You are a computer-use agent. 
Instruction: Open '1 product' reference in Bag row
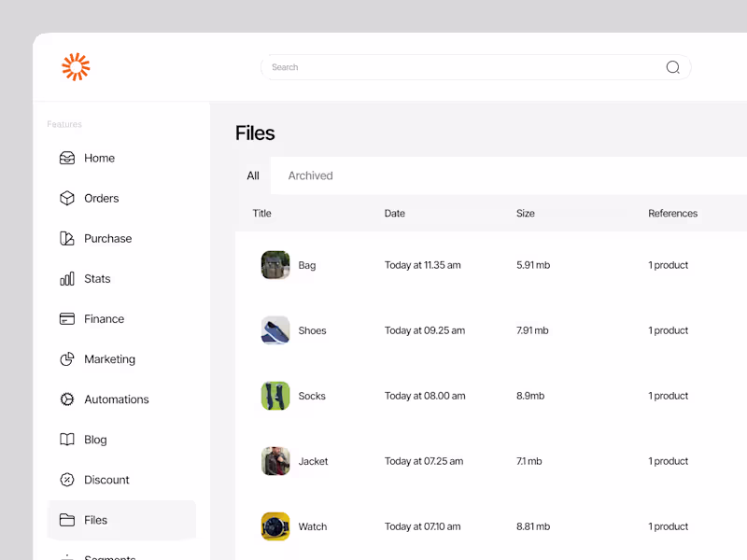point(669,265)
